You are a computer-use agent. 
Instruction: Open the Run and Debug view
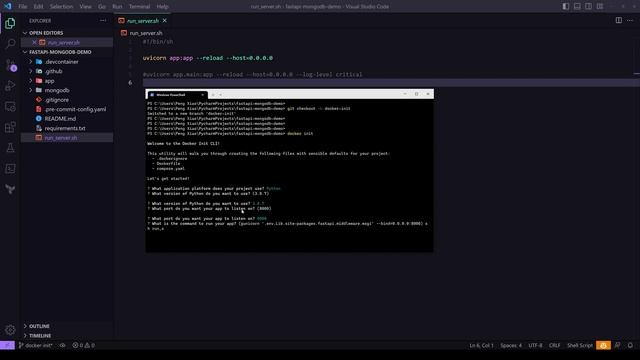[10, 85]
